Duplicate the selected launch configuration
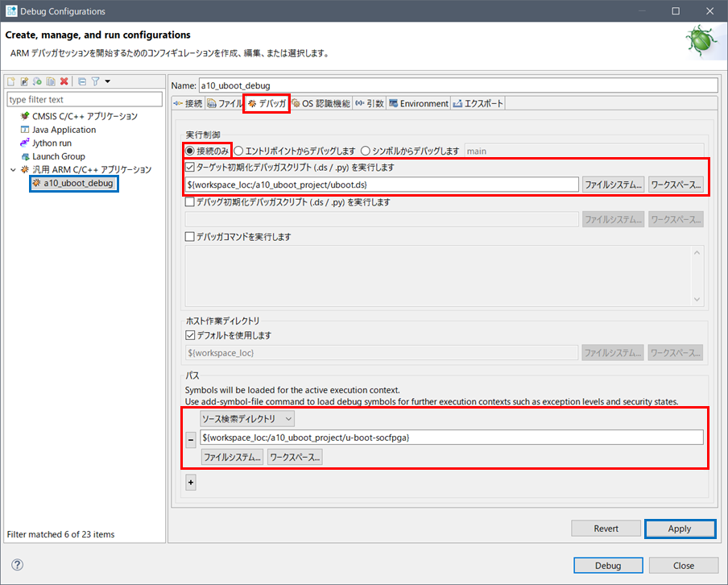 51,81
